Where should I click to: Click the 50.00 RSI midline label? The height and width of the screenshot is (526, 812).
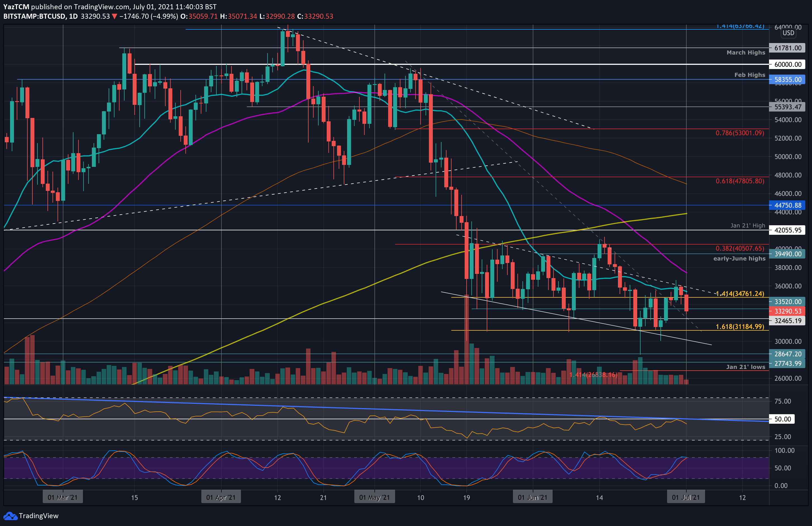782,419
